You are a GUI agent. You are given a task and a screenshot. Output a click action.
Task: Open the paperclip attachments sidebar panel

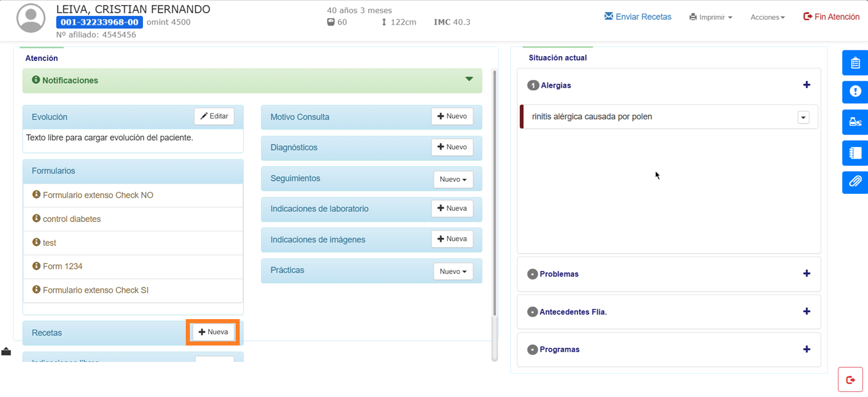point(855,182)
